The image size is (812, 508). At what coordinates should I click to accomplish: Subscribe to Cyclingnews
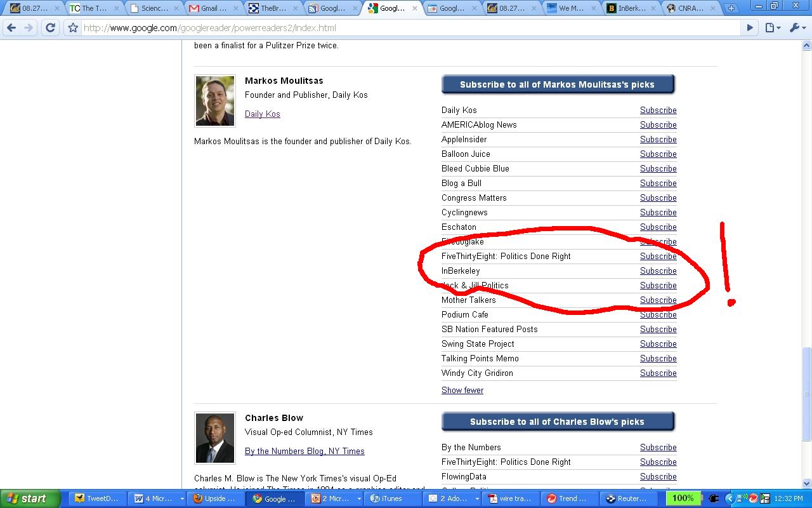[658, 212]
